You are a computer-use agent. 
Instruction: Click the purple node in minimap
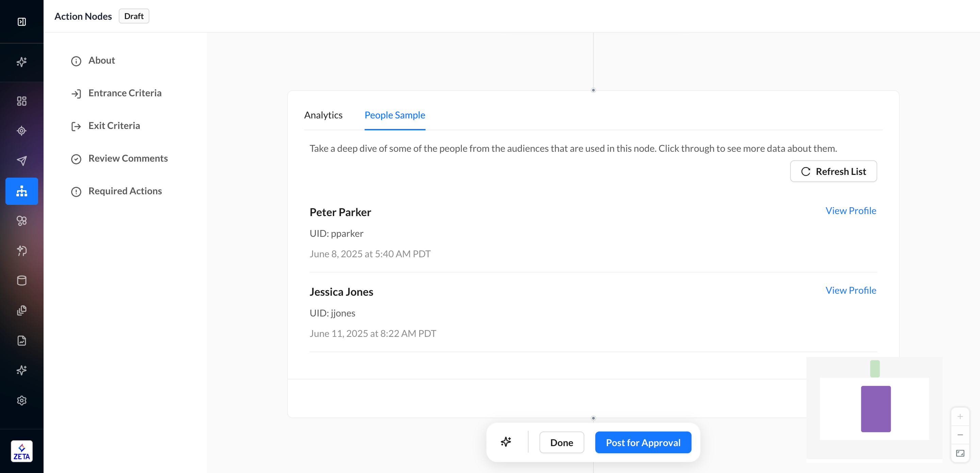click(x=876, y=409)
